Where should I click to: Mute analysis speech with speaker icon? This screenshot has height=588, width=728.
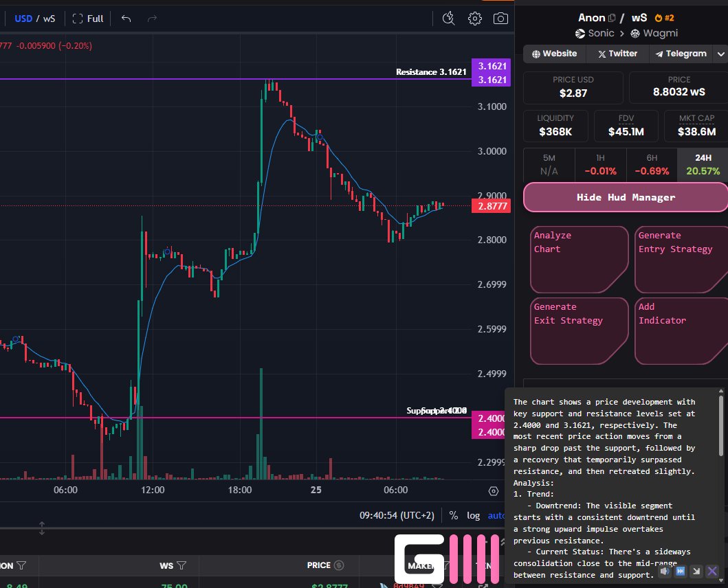(665, 571)
